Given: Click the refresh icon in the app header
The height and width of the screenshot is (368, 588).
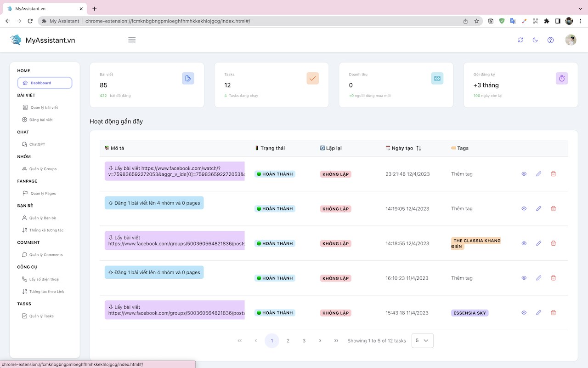Looking at the screenshot, I should (520, 40).
